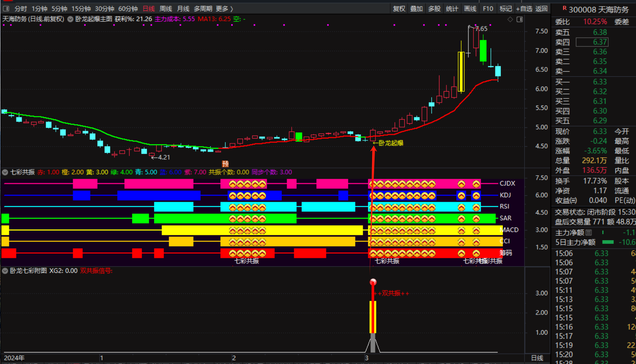The height and width of the screenshot is (364, 636).
Task: Toggle right panel icon beside the diamond
Action: tap(520, 19)
